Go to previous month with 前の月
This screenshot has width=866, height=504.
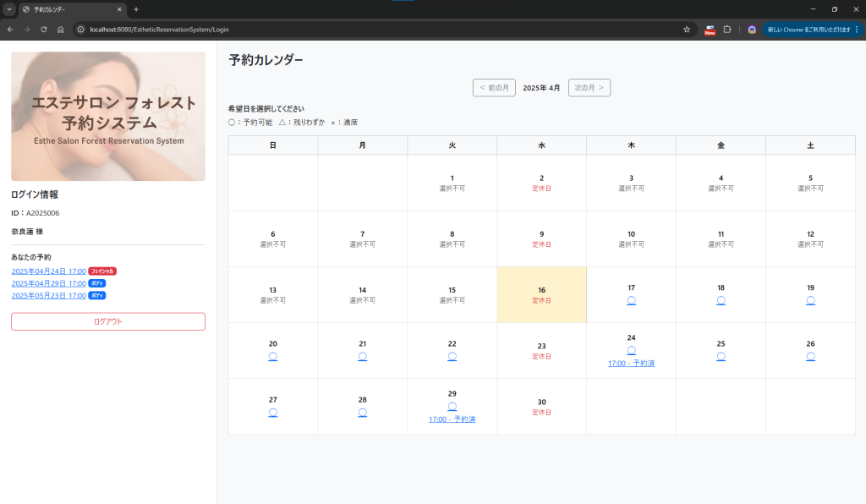(x=494, y=88)
